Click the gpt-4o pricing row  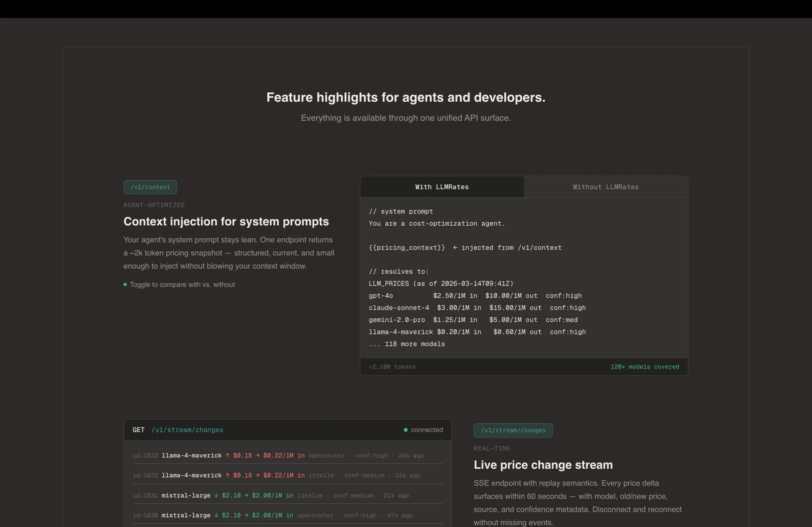[x=475, y=296]
